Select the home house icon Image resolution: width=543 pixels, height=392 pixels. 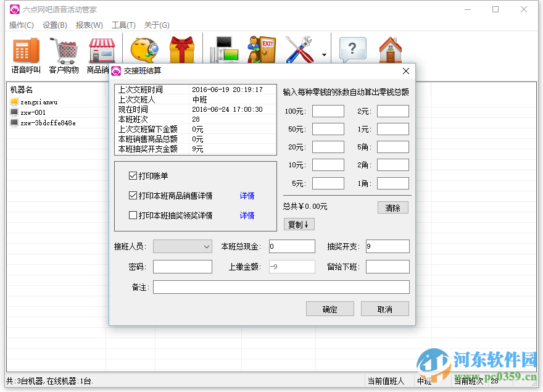[x=391, y=49]
